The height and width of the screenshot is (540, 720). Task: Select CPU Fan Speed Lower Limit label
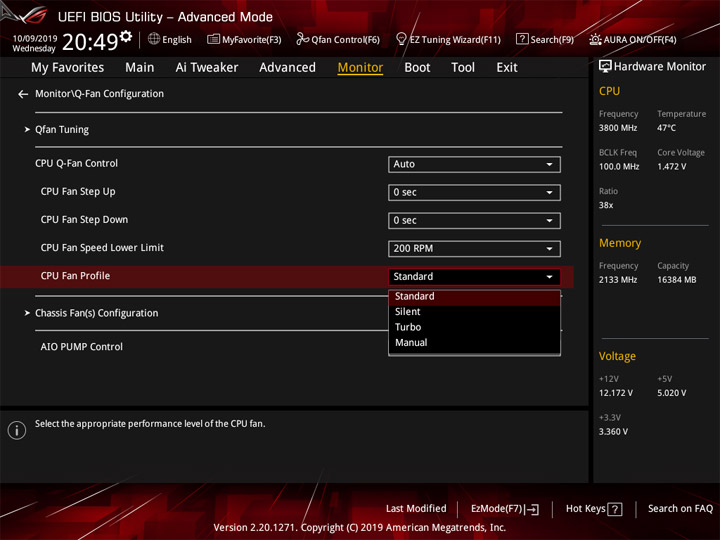pos(102,248)
